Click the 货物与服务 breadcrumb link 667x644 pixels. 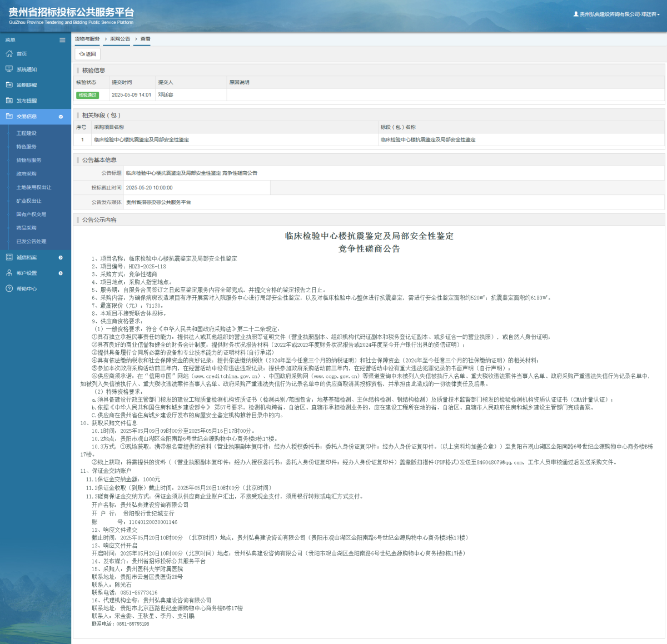[x=87, y=39]
